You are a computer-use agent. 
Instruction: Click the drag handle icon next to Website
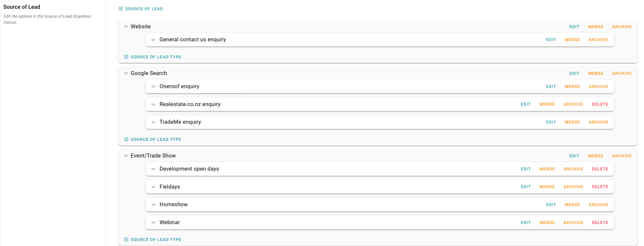point(126,26)
